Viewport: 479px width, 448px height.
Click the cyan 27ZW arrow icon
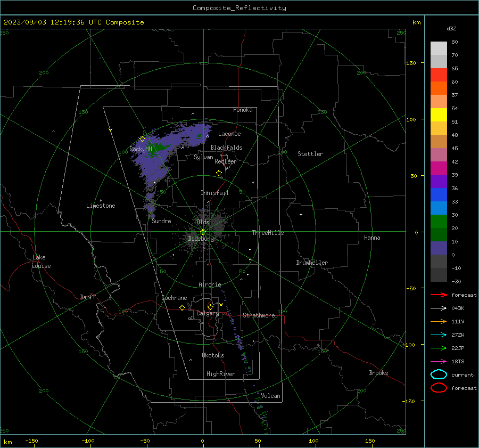point(439,335)
